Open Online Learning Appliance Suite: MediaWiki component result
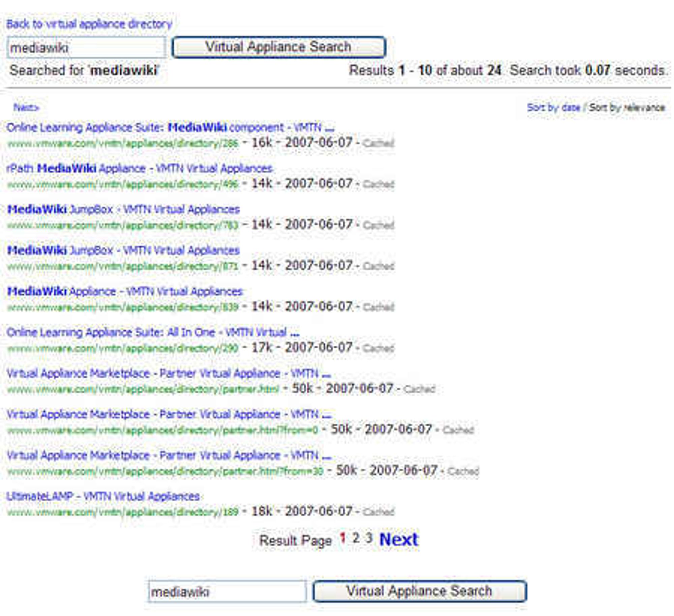Image resolution: width=674 pixels, height=616 pixels. click(170, 127)
